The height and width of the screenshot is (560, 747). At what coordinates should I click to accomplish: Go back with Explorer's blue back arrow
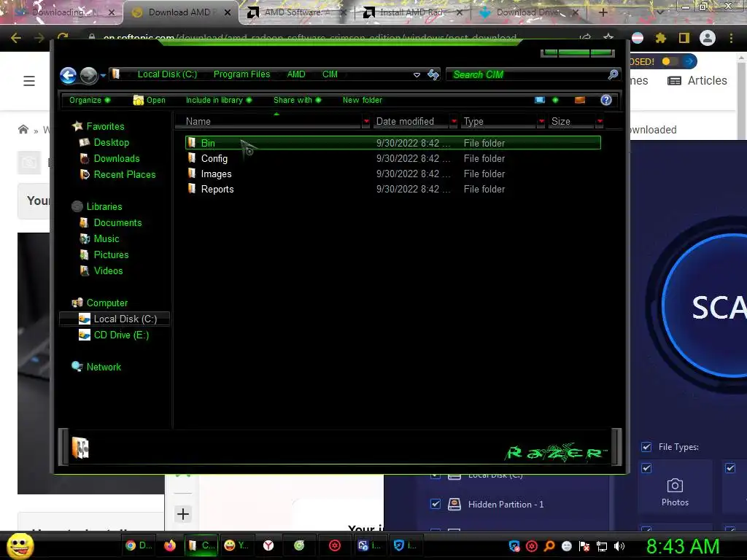click(x=68, y=75)
